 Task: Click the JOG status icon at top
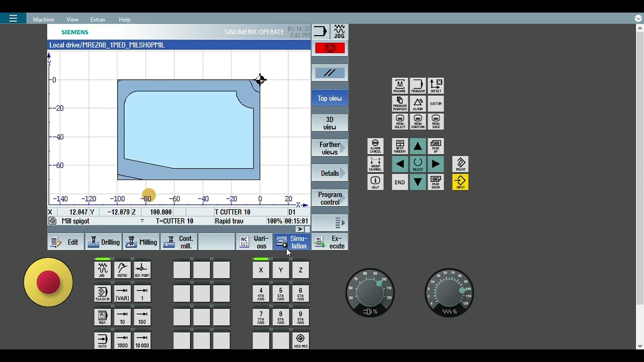pyautogui.click(x=340, y=32)
